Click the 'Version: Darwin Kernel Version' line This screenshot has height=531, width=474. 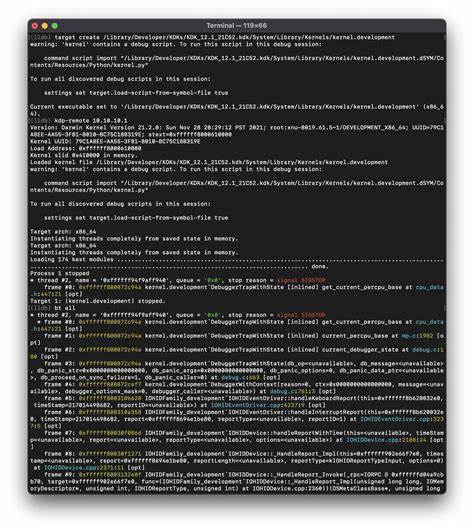click(237, 131)
